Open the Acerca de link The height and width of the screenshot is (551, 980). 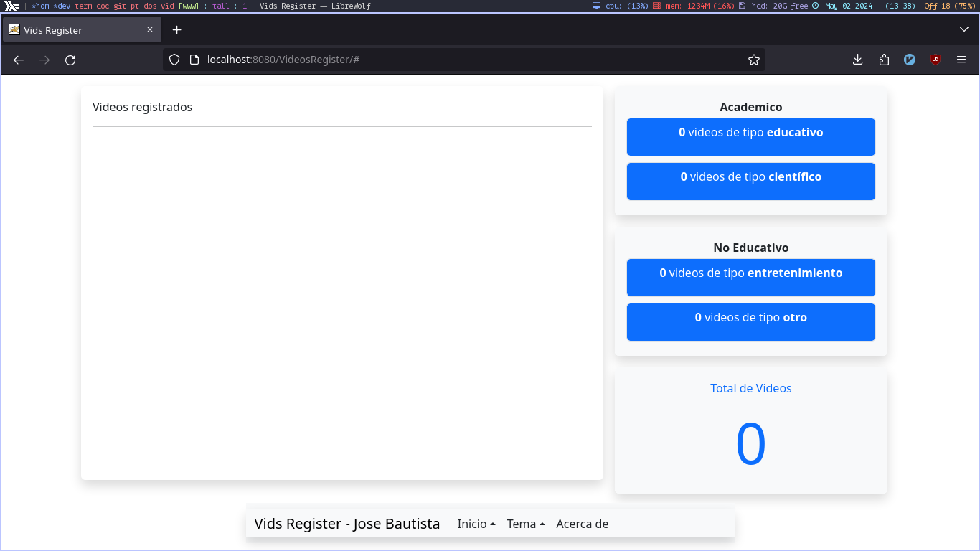click(582, 524)
